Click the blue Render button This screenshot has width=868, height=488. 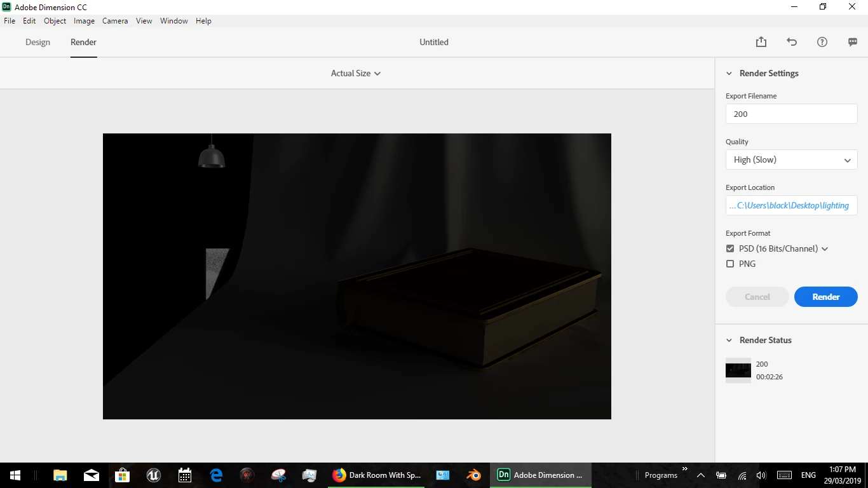pyautogui.click(x=826, y=297)
